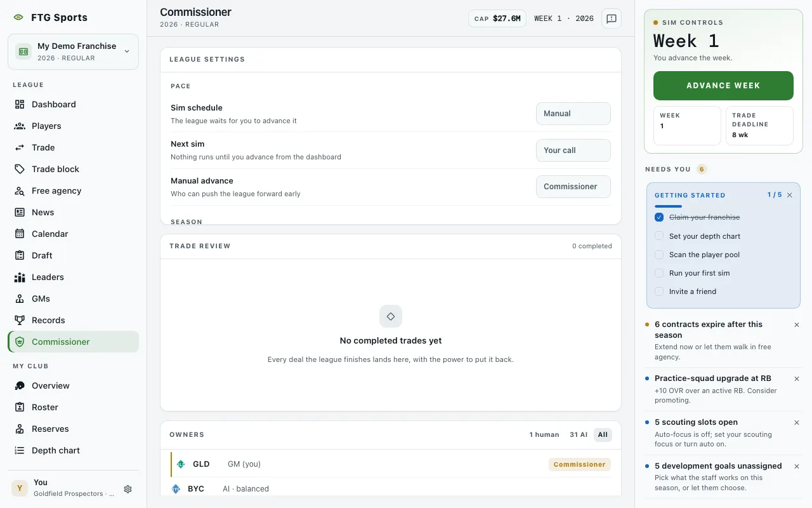Click the Depth chart list icon
The width and height of the screenshot is (812, 508).
point(20,450)
